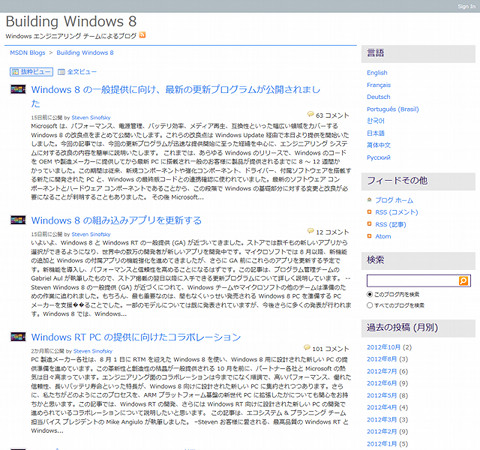Click thumbnail icon of Windows RT PC post

pos(18,336)
